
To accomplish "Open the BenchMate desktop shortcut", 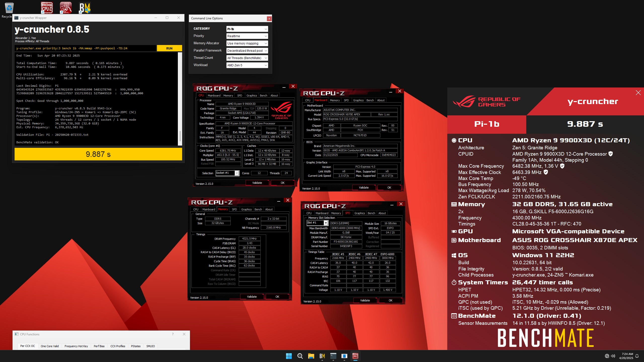I will coord(85,8).
